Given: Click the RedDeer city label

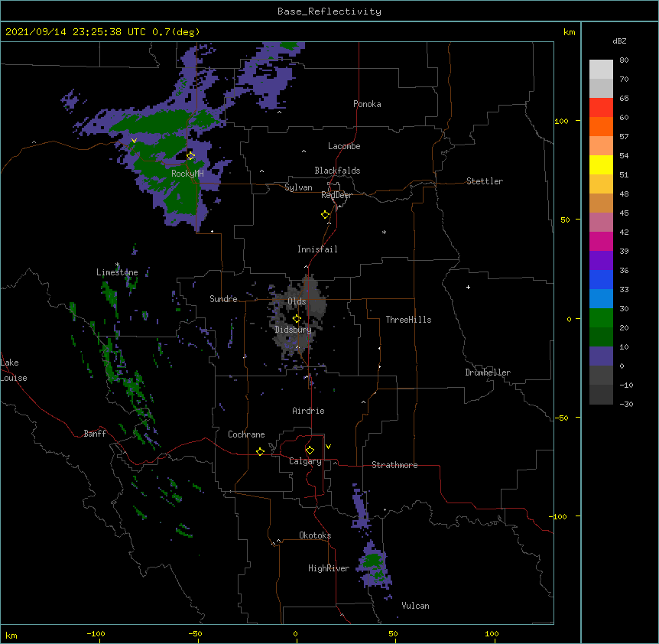Looking at the screenshot, I should [336, 195].
